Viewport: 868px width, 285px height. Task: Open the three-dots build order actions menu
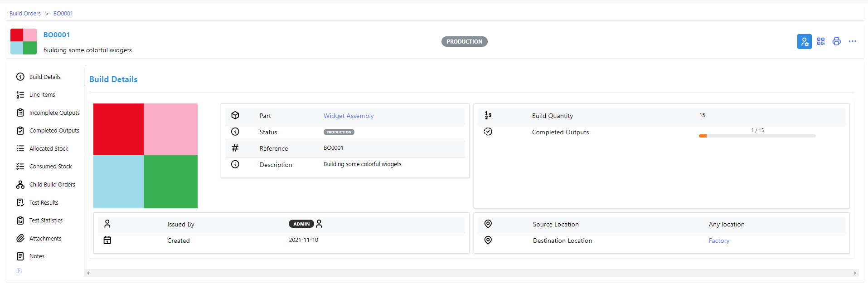[852, 41]
